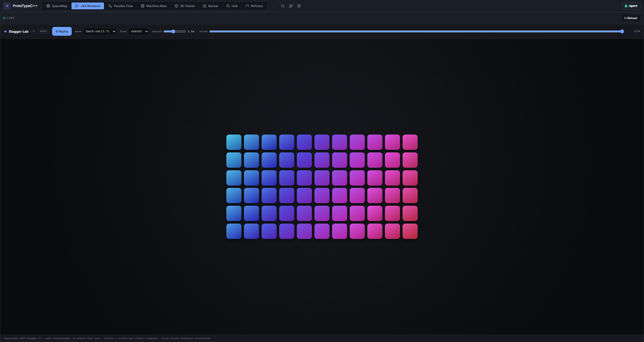The height and width of the screenshot is (342, 644).
Task: Replay the stagger animation
Action: coord(62,31)
